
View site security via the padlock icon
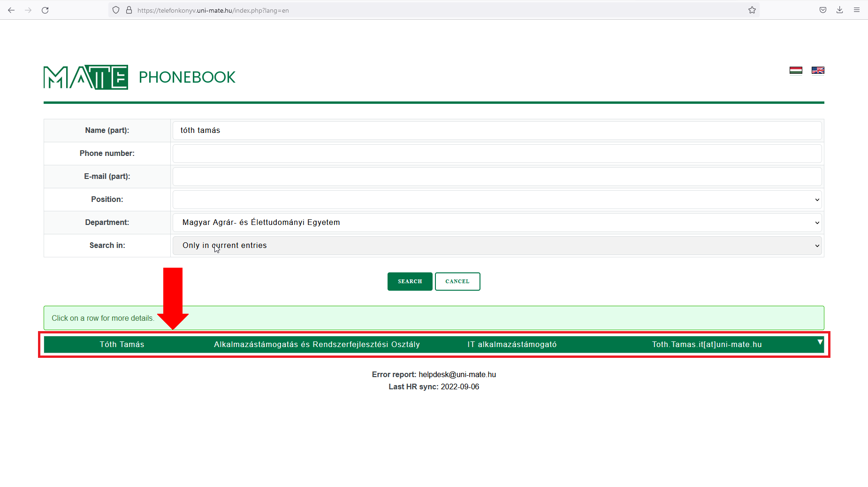(129, 10)
